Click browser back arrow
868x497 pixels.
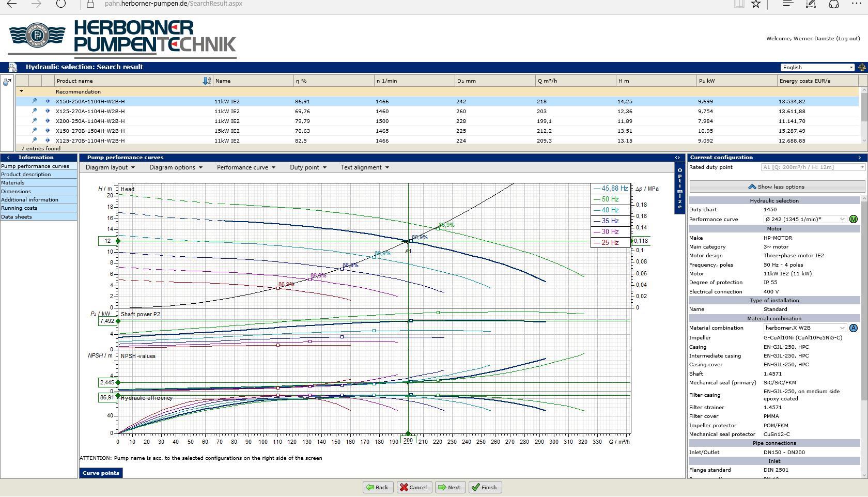[x=11, y=4]
